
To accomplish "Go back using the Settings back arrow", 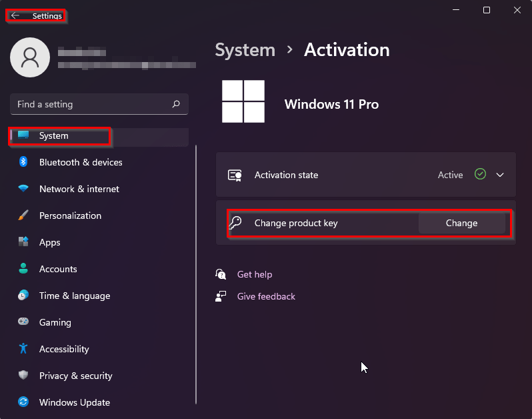I will (15, 15).
